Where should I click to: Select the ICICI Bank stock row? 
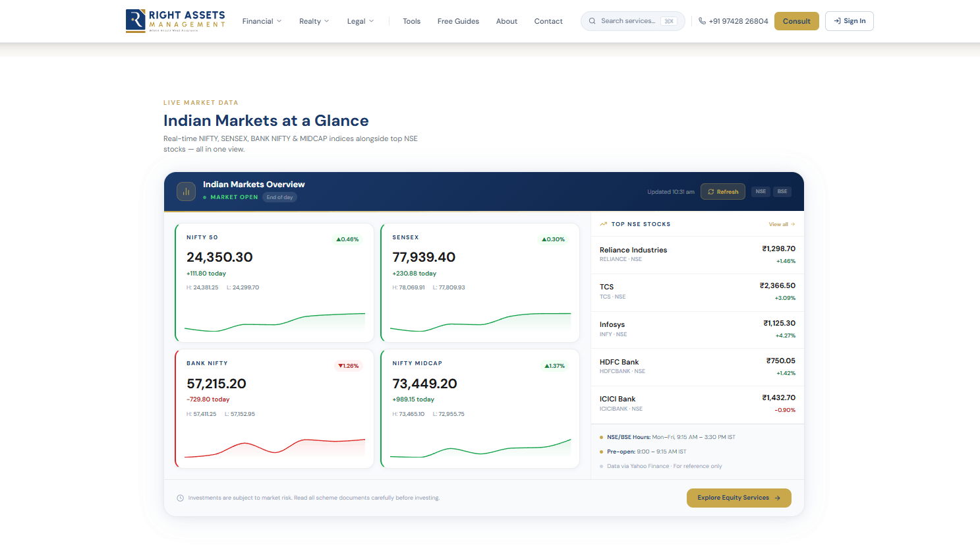tap(697, 404)
